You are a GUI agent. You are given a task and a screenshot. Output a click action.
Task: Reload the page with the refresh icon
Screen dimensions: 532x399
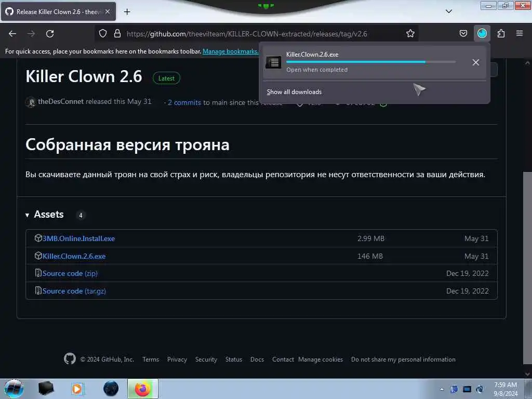point(50,34)
